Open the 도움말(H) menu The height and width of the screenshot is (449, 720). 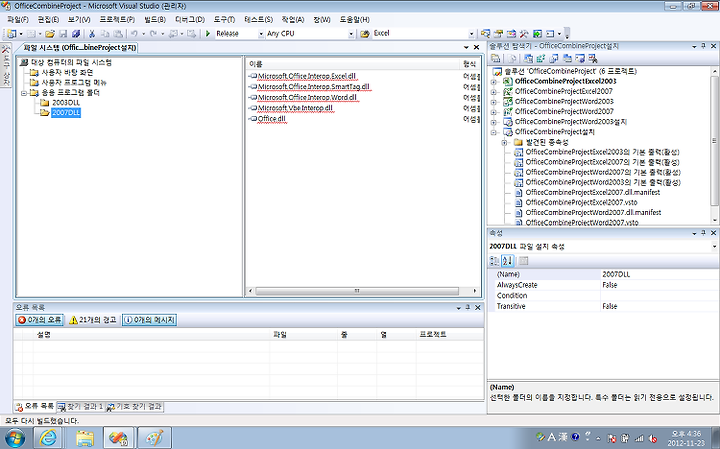(x=354, y=19)
